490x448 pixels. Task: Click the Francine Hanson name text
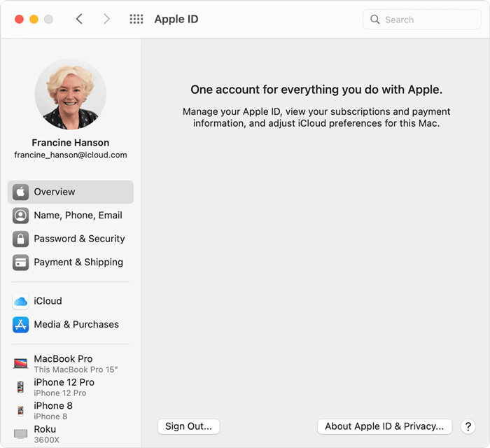click(x=71, y=143)
